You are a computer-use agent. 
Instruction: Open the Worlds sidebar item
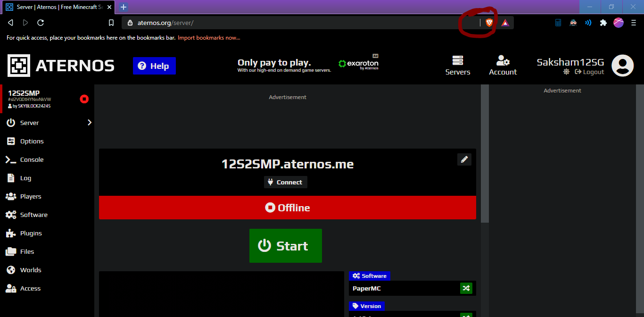[x=47, y=270]
